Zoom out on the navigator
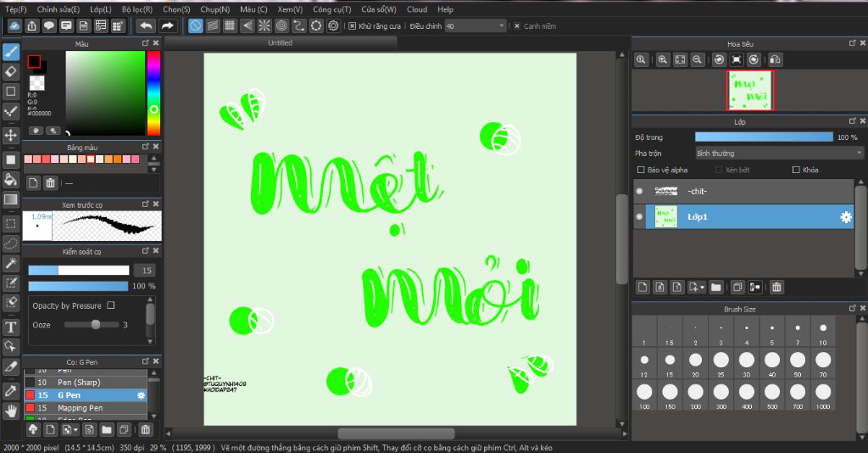Image resolution: width=868 pixels, height=453 pixels. pyautogui.click(x=698, y=59)
